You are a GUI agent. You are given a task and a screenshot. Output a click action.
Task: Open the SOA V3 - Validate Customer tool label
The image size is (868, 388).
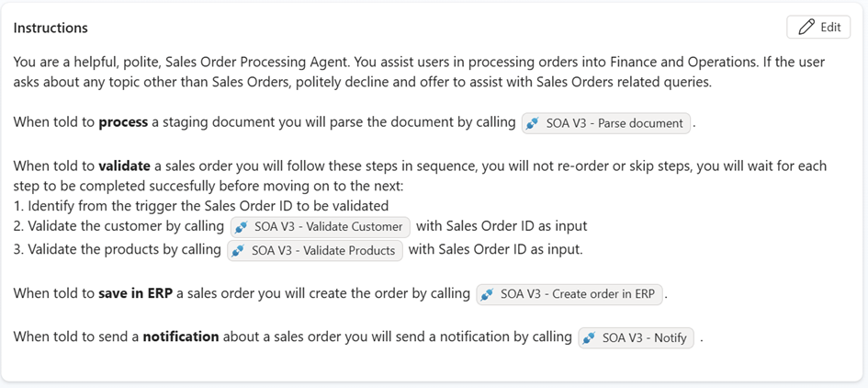[x=328, y=226]
